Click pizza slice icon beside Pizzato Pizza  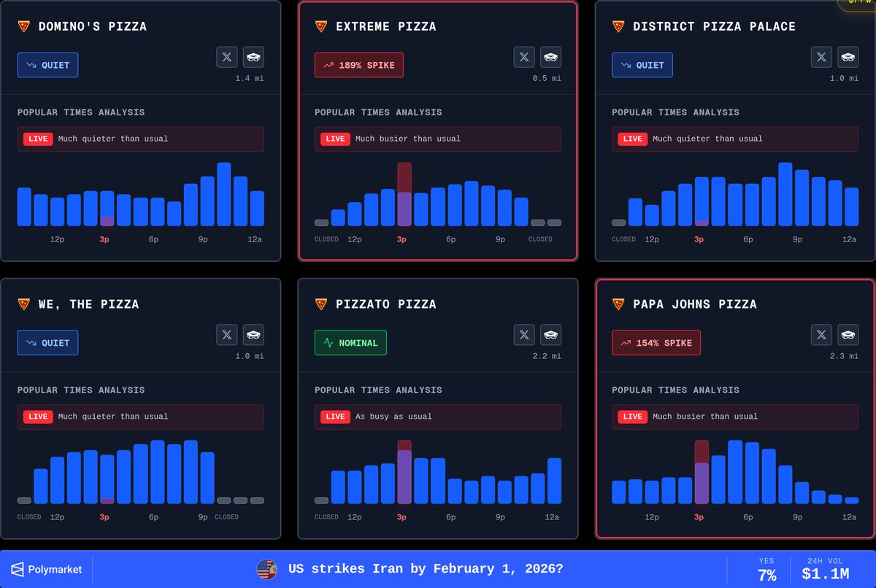[321, 304]
